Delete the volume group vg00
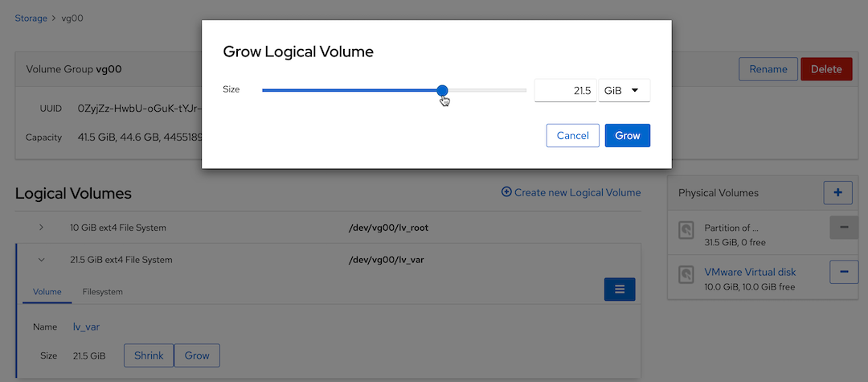This screenshot has width=868, height=382. [x=825, y=69]
